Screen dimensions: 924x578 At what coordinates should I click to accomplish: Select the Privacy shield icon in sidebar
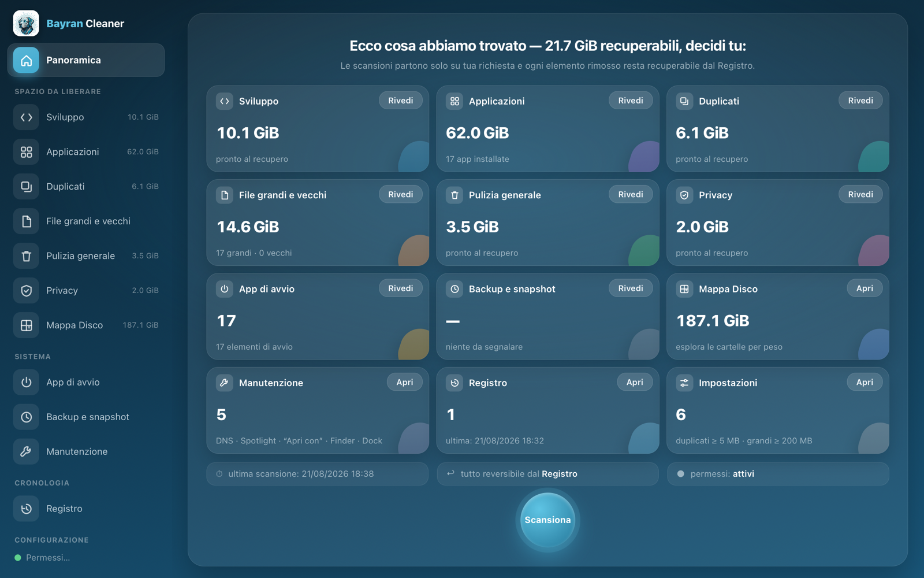click(x=26, y=291)
